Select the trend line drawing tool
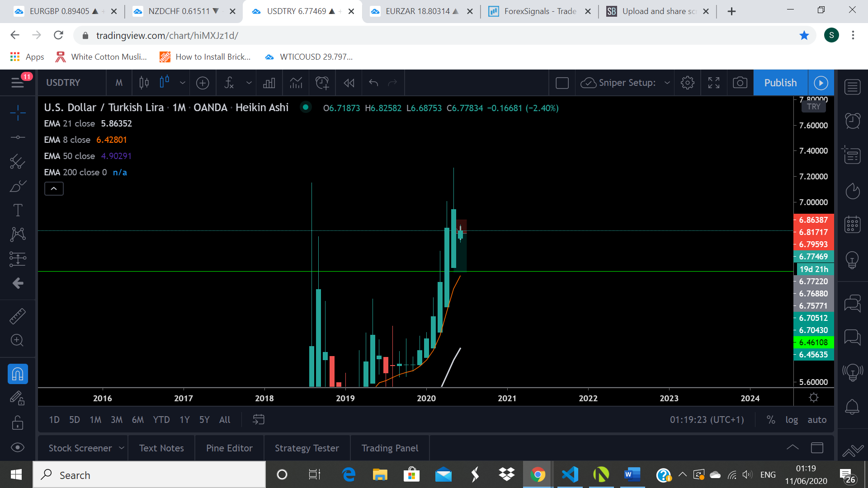 click(x=18, y=137)
